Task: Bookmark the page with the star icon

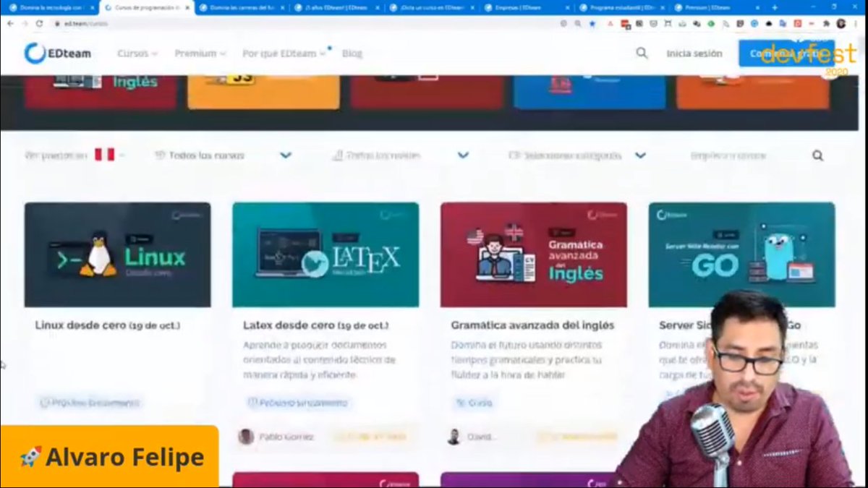Action: tap(592, 23)
